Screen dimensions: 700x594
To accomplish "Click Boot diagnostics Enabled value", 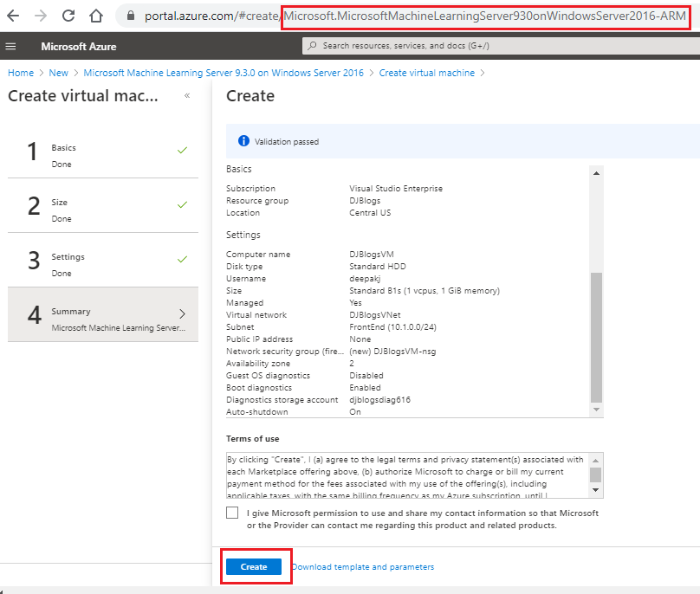I will (365, 387).
